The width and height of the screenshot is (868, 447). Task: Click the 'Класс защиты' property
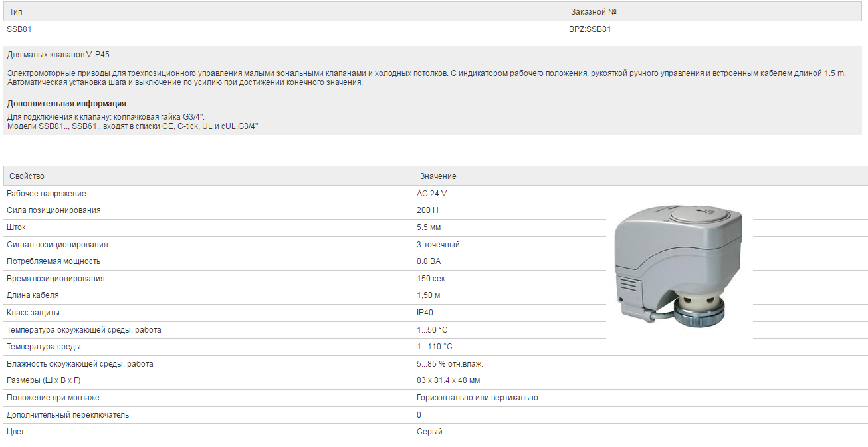point(33,313)
